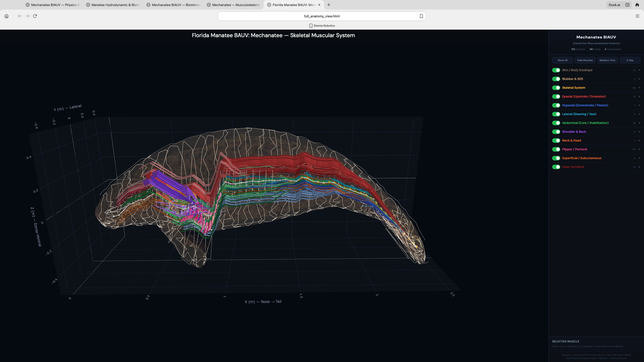Click the 46 bones count text

pos(595,49)
